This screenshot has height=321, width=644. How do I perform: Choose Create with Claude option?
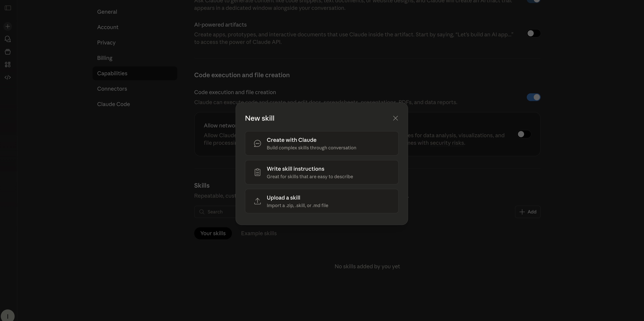pyautogui.click(x=321, y=144)
